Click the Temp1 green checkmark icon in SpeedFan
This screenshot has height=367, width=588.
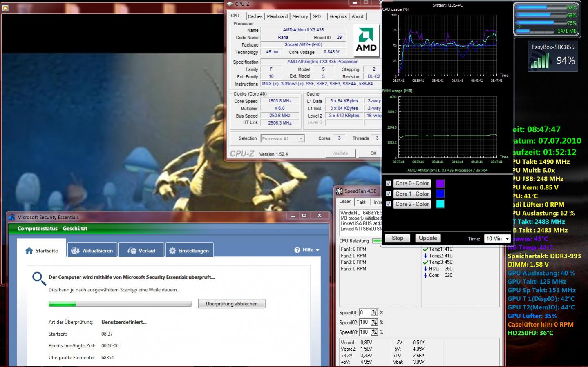pos(425,249)
